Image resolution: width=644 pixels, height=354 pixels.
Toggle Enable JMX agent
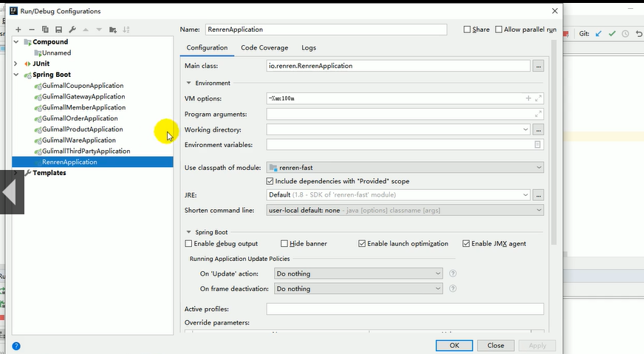(x=466, y=243)
